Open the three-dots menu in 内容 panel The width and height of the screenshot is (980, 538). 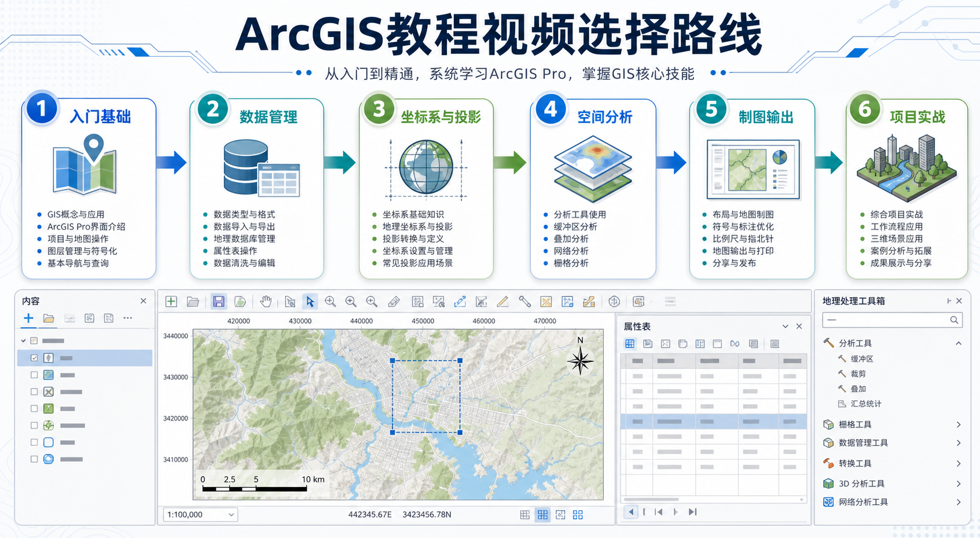click(x=128, y=318)
